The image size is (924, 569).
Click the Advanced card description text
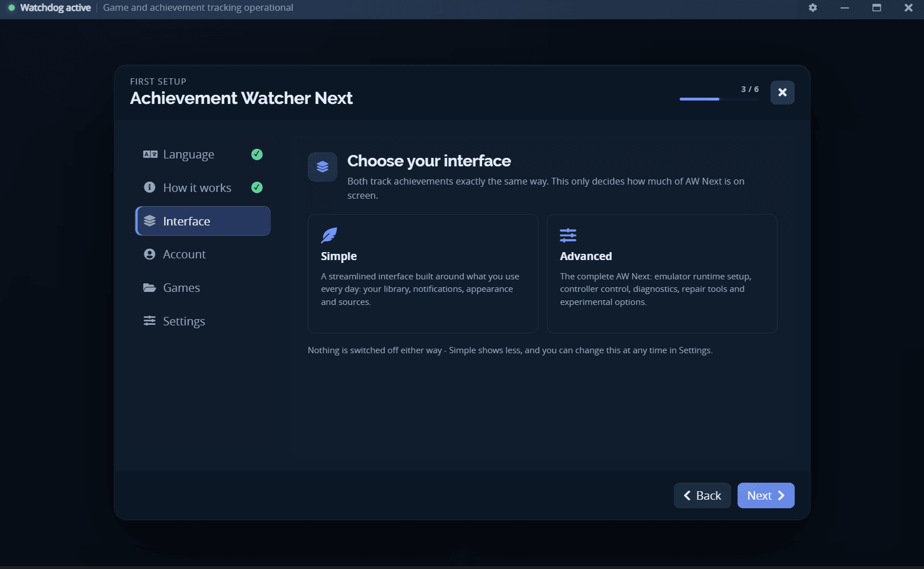point(655,289)
